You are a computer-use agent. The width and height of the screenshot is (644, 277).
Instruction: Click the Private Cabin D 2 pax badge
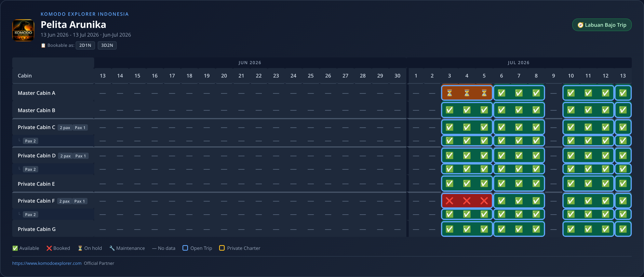coord(65,156)
